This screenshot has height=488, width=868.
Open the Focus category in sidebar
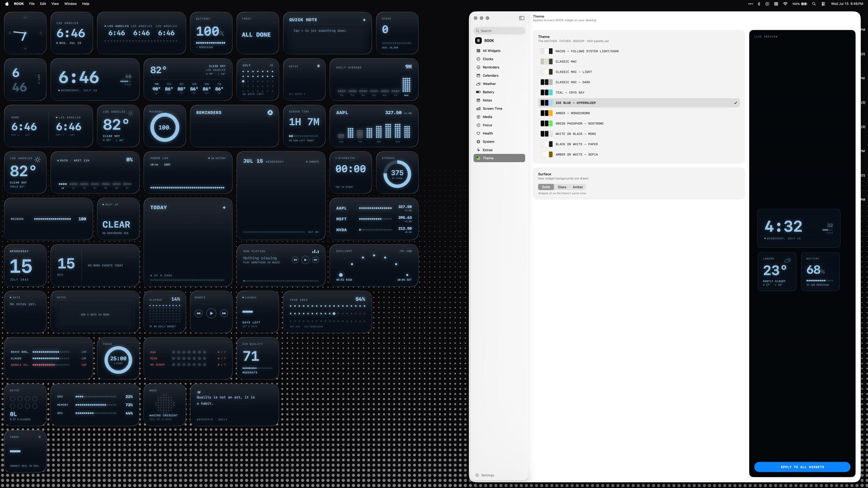pos(499,125)
